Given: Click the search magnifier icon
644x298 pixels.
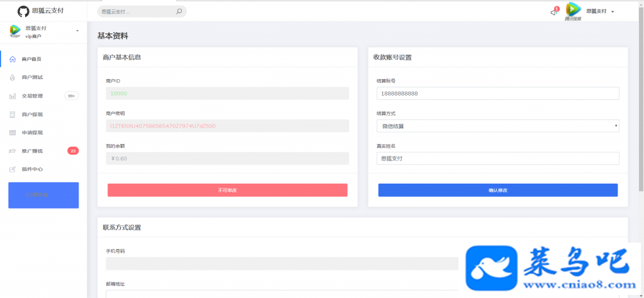Looking at the screenshot, I should [179, 11].
